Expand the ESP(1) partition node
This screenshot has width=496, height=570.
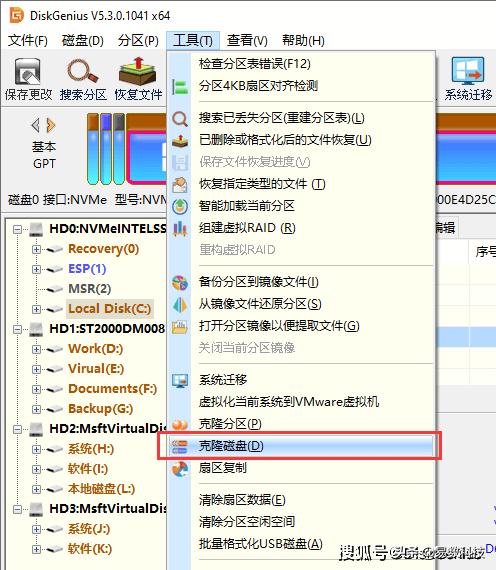[36, 269]
